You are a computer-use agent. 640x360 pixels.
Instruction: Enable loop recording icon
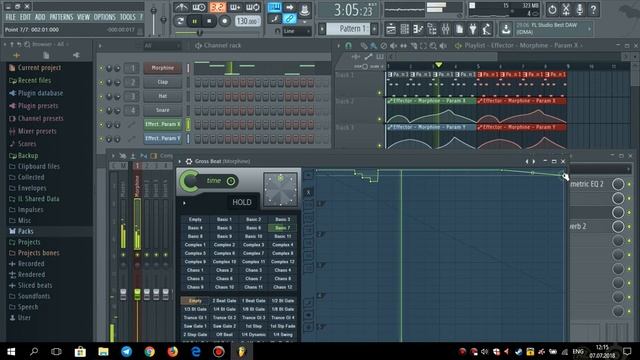[x=253, y=7]
